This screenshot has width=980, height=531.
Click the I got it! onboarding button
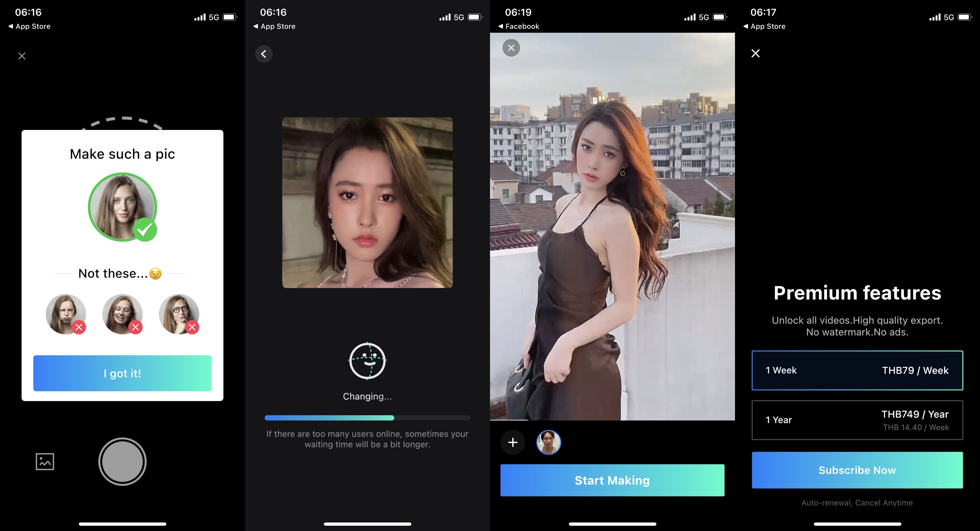tap(123, 373)
